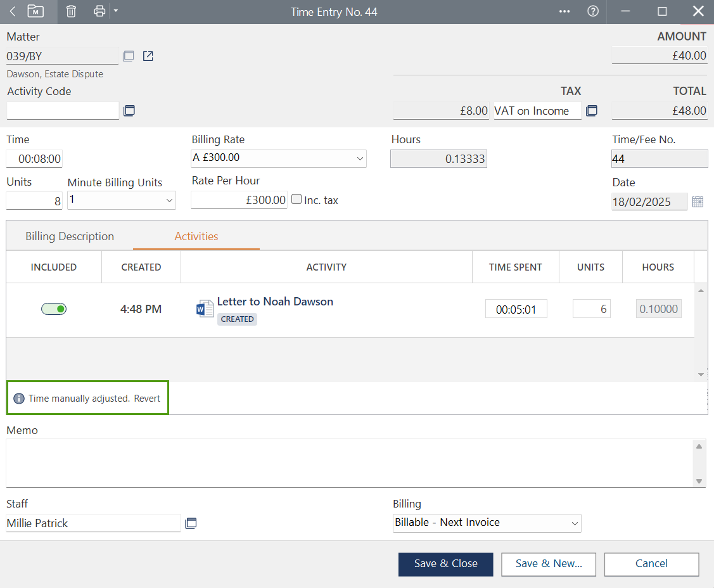714x588 pixels.
Task: Expand the Billing Rate dropdown
Action: (x=359, y=158)
